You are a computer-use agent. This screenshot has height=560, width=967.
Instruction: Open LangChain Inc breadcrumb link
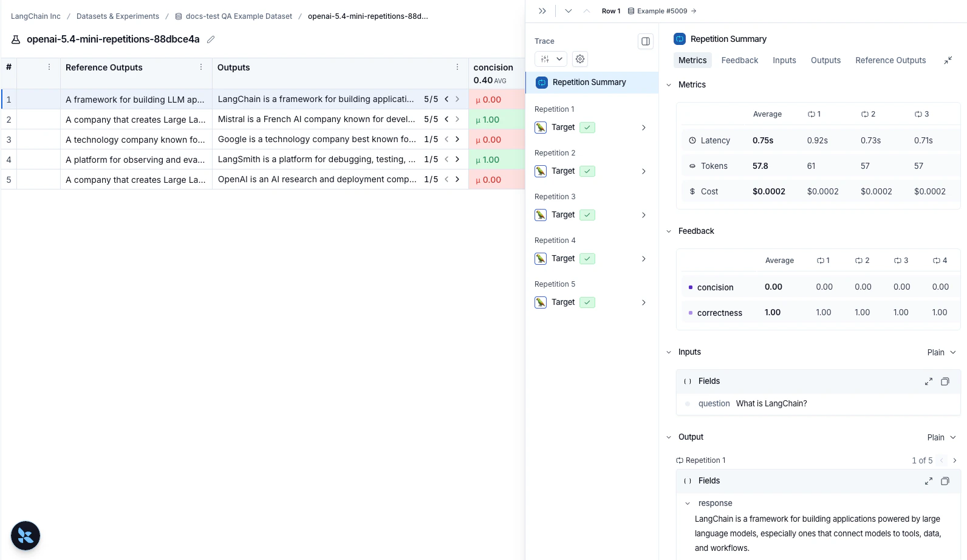tap(36, 16)
